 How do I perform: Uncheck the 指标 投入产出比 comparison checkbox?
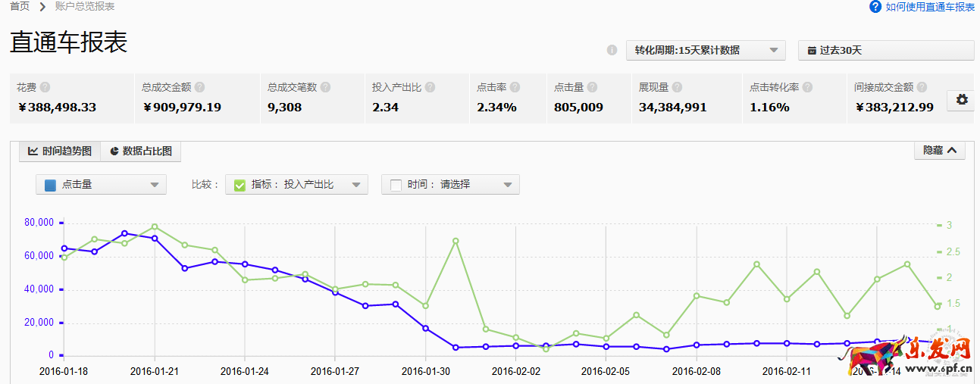point(240,185)
